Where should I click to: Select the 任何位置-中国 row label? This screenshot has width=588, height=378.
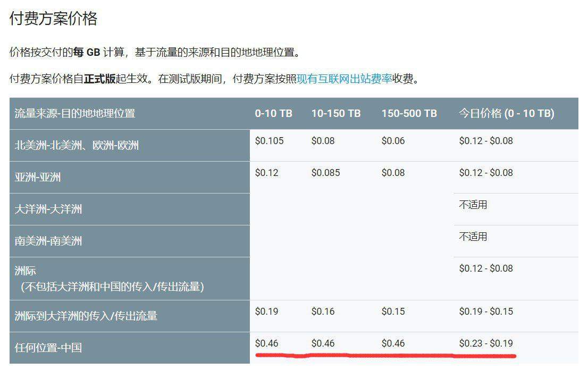48,348
